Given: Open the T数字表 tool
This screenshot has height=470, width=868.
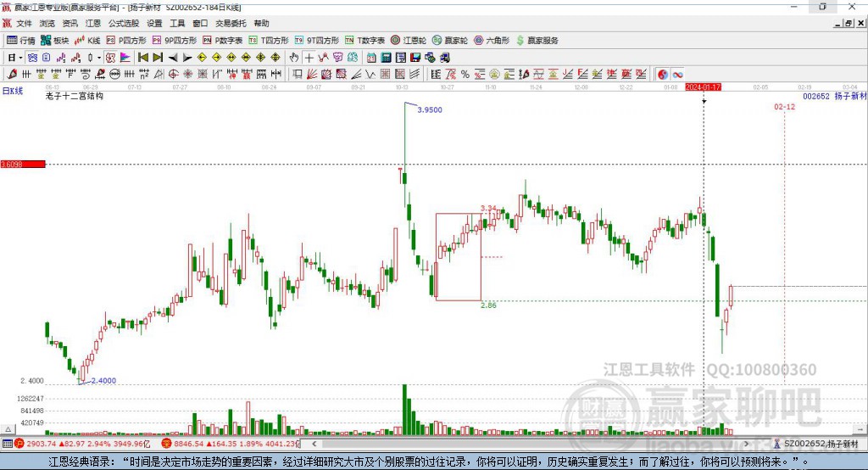Looking at the screenshot, I should (364, 41).
